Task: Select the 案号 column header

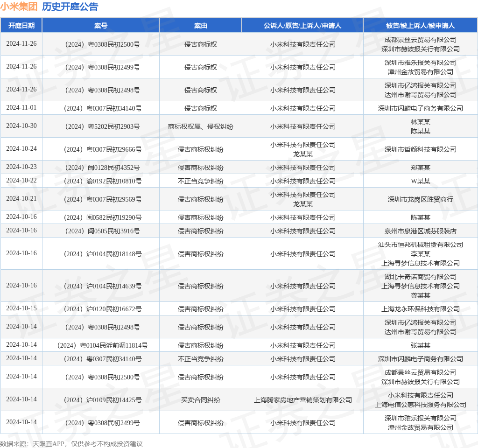Action: (101, 26)
